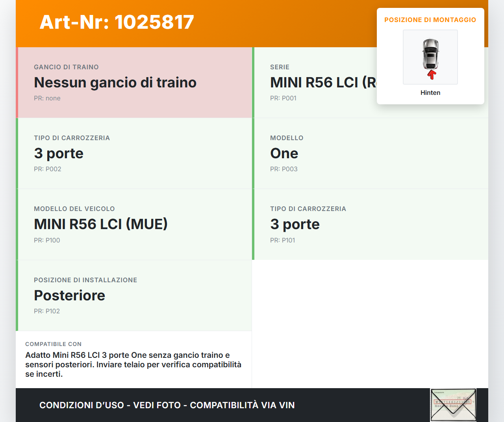Click the GANCIO DI TRAINO label
The image size is (504, 422).
[x=66, y=67]
